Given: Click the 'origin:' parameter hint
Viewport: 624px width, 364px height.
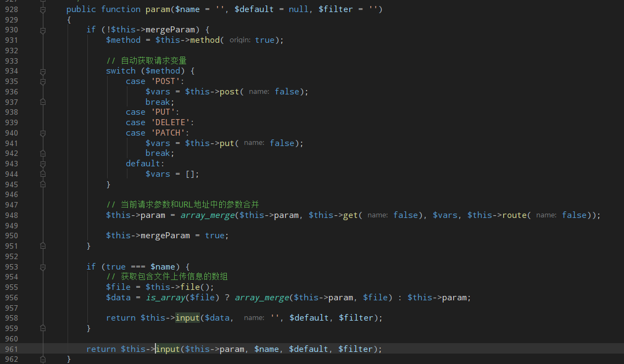Looking at the screenshot, I should pyautogui.click(x=240, y=40).
